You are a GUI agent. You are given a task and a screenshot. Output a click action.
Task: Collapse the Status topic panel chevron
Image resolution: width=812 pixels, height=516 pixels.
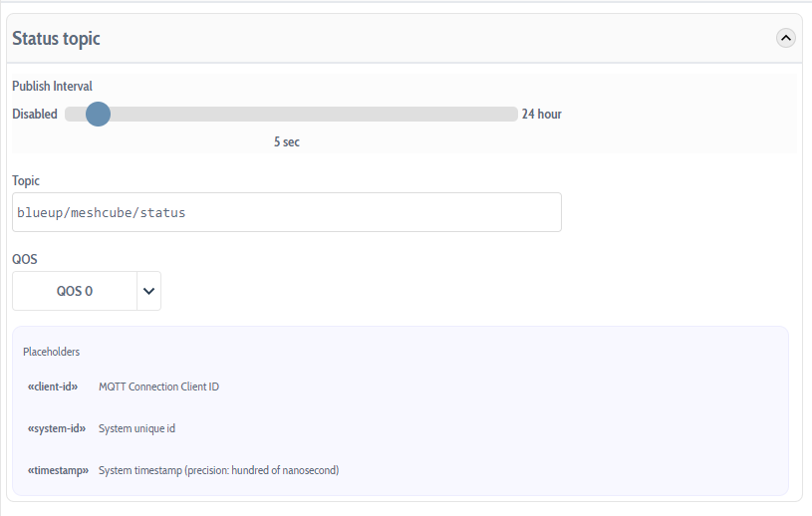pyautogui.click(x=785, y=38)
